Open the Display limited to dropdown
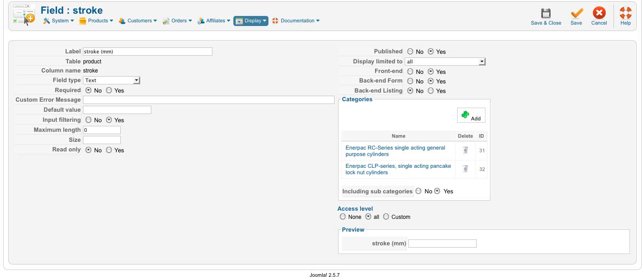 pos(445,61)
